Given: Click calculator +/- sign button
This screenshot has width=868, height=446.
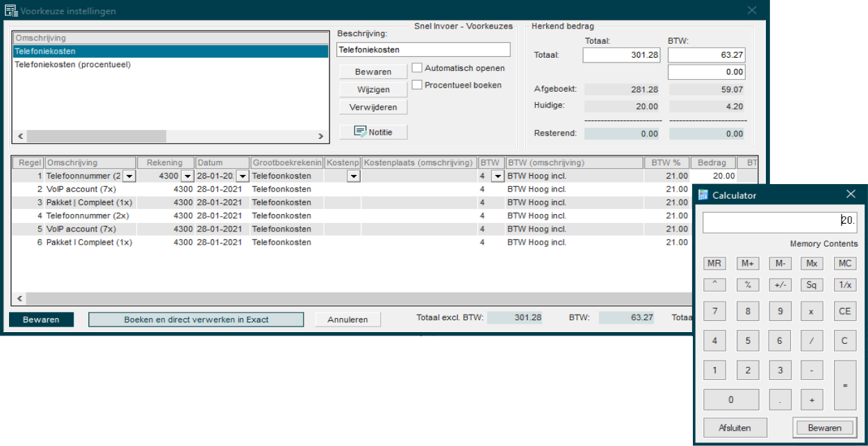Looking at the screenshot, I should tap(780, 285).
